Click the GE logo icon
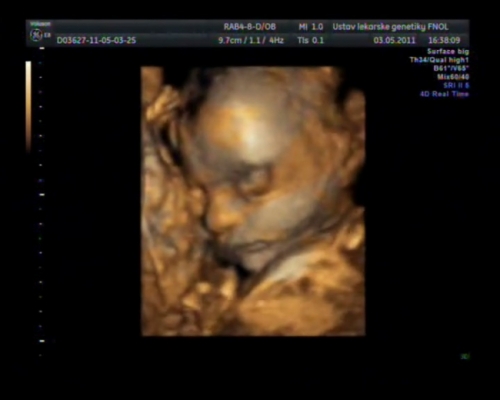 click(36, 35)
